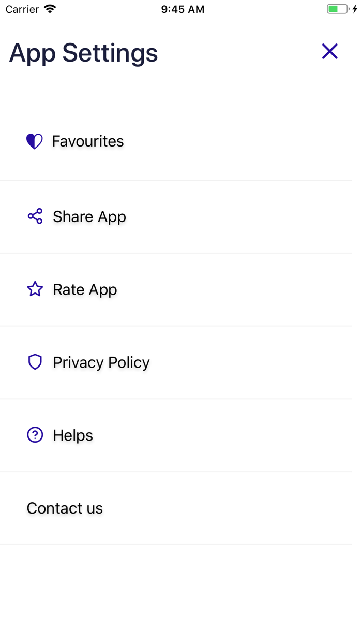Click the charging bolt beside the battery
The height and width of the screenshot is (644, 362).
tap(355, 9)
